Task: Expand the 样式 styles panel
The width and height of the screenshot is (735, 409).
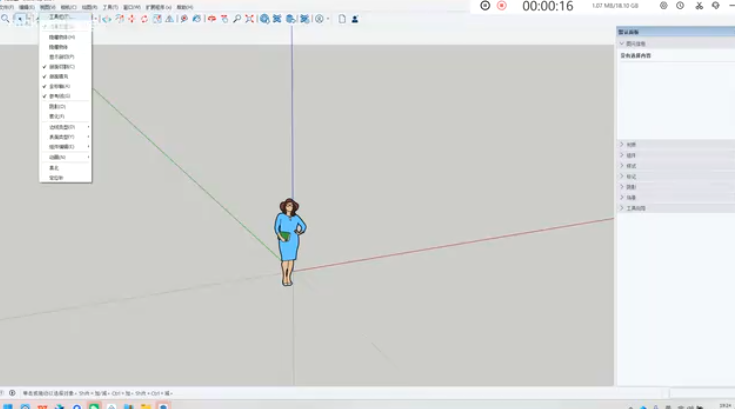Action: pyautogui.click(x=630, y=166)
